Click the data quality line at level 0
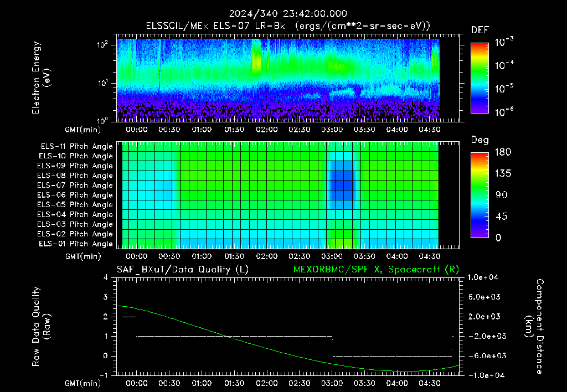This screenshot has width=567, height=392. pos(392,356)
